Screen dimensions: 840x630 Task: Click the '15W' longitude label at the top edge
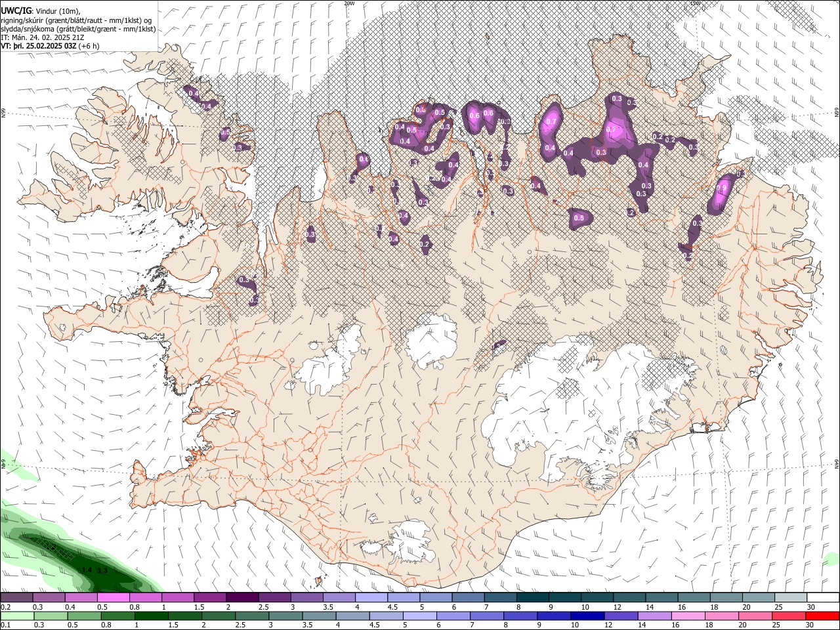(x=695, y=3)
